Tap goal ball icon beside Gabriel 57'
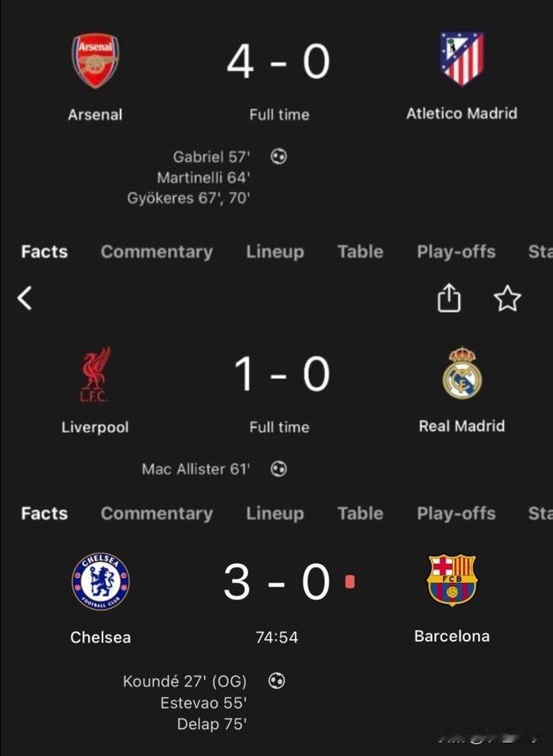The image size is (553, 756). [x=279, y=156]
